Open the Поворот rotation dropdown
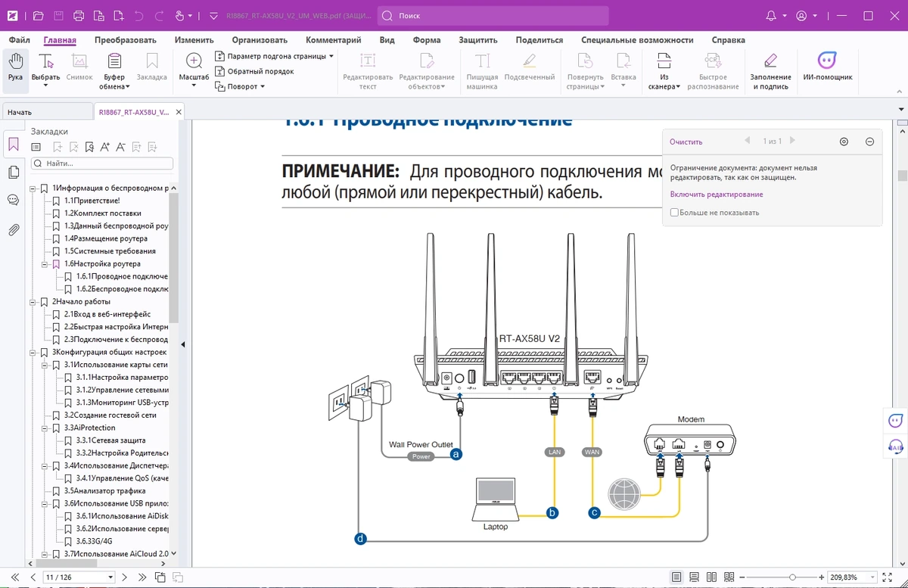 240,86
